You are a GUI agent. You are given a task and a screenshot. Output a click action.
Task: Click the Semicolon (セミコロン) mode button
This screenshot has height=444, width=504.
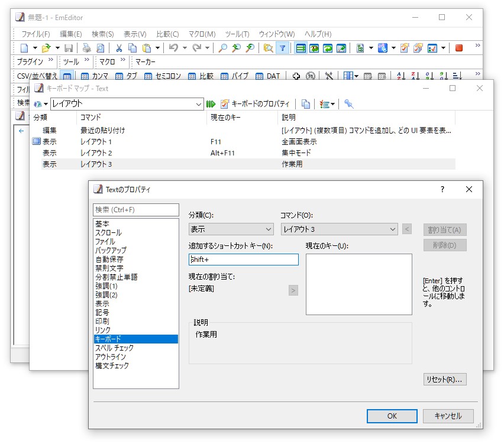[x=163, y=76]
